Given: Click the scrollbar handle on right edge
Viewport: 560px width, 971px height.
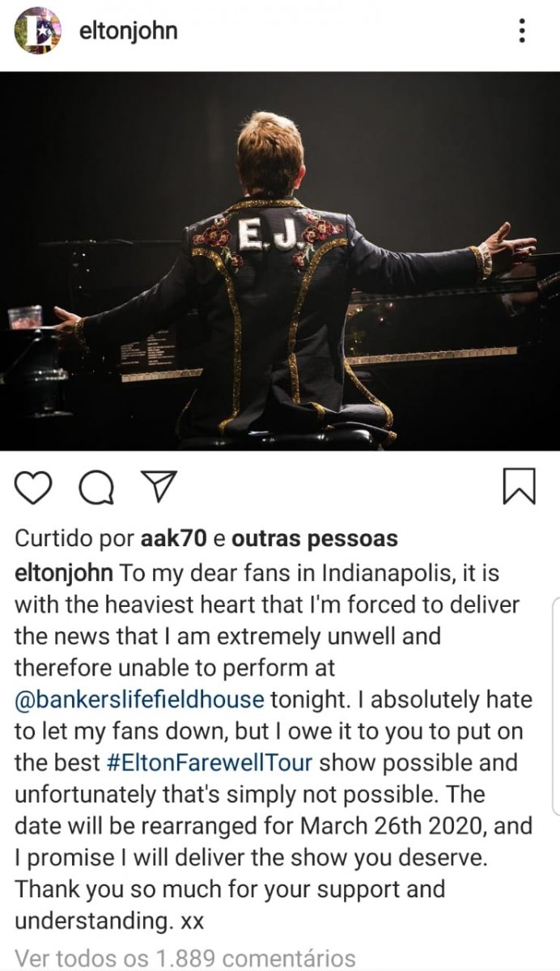Looking at the screenshot, I should click(557, 706).
